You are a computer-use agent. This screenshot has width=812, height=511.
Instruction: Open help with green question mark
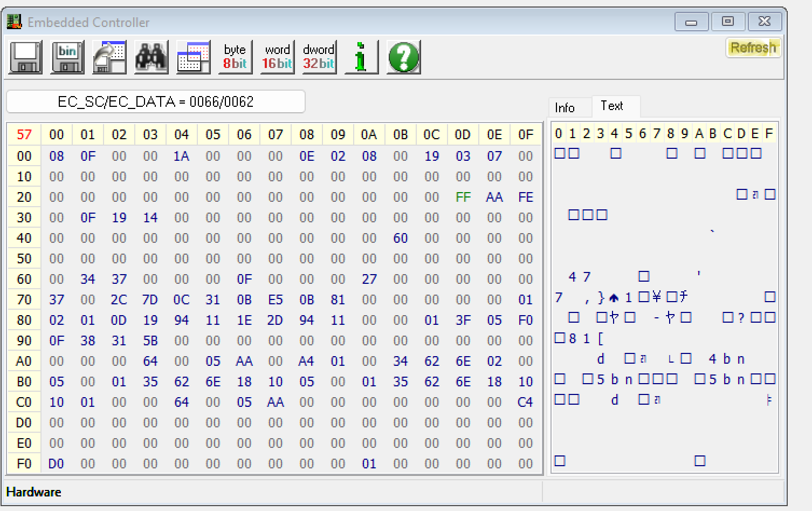click(x=403, y=57)
